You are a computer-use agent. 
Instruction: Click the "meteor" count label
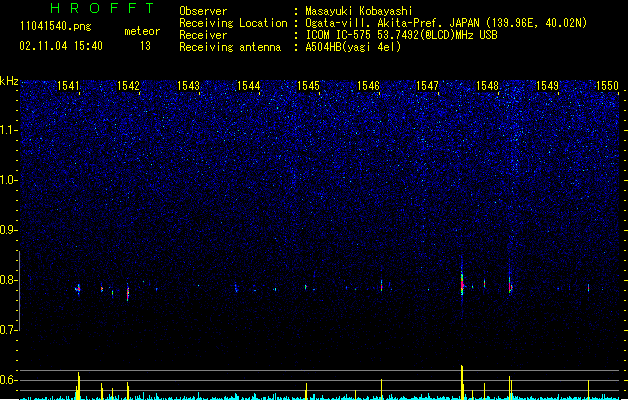click(x=142, y=31)
